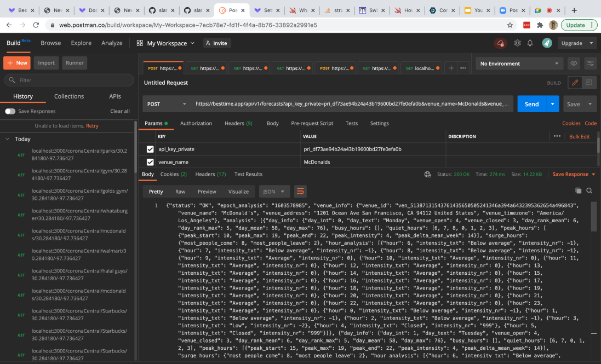Open the No Environment selector
Viewport: 601px width, 364px height.
pos(519,63)
